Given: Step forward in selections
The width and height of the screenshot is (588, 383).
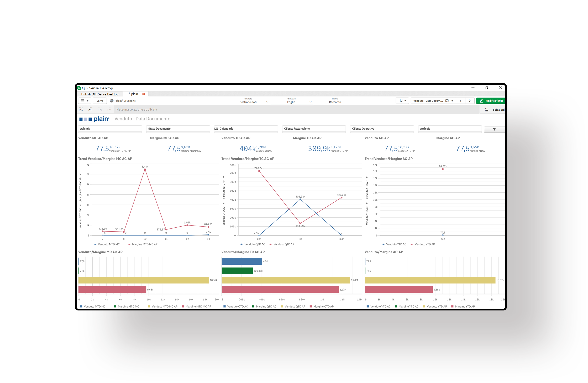Looking at the screenshot, I should [100, 110].
